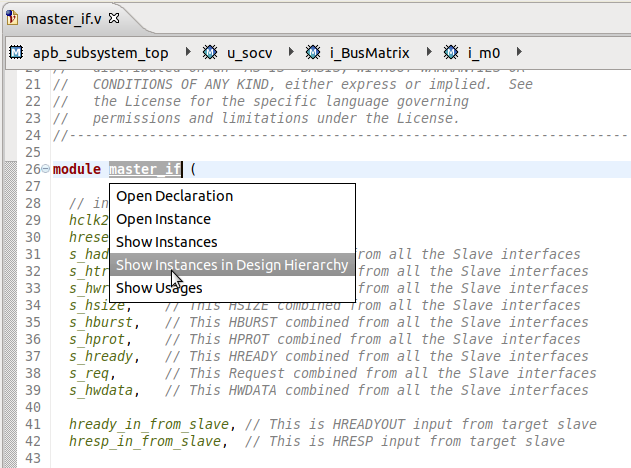Select i_m0 breadcrumb entry
Screen dimensions: 631x468
484,53
